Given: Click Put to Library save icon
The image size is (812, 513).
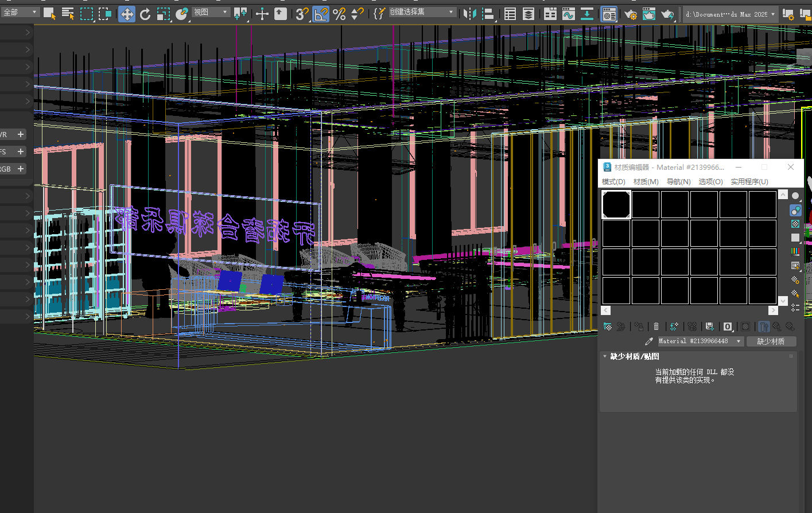Looking at the screenshot, I should coord(710,327).
